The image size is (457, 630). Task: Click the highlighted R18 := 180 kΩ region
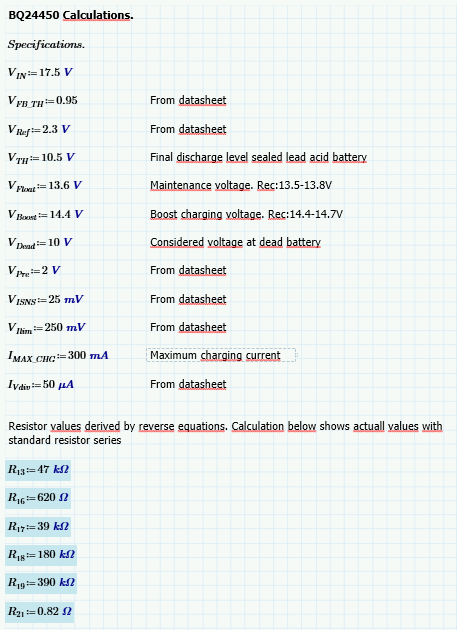[41, 555]
